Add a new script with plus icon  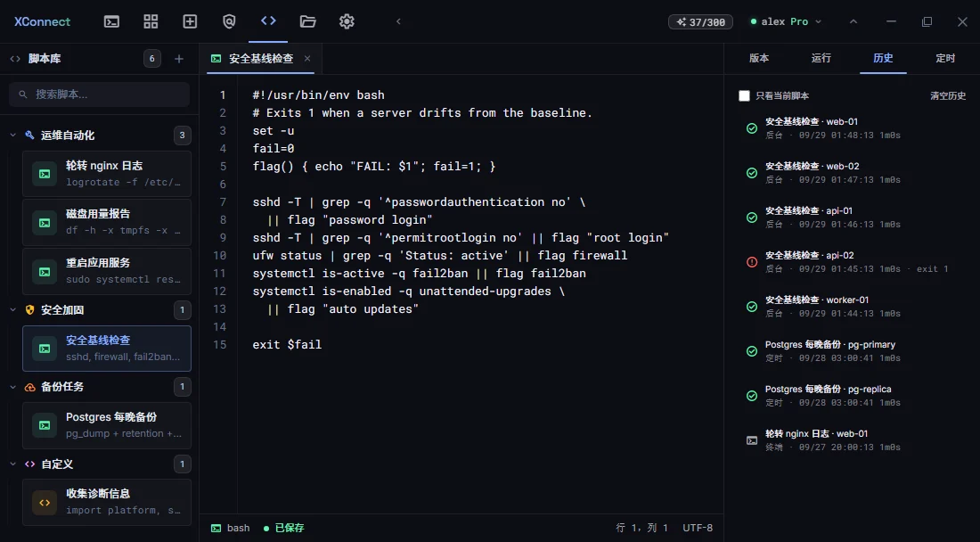pyautogui.click(x=179, y=59)
